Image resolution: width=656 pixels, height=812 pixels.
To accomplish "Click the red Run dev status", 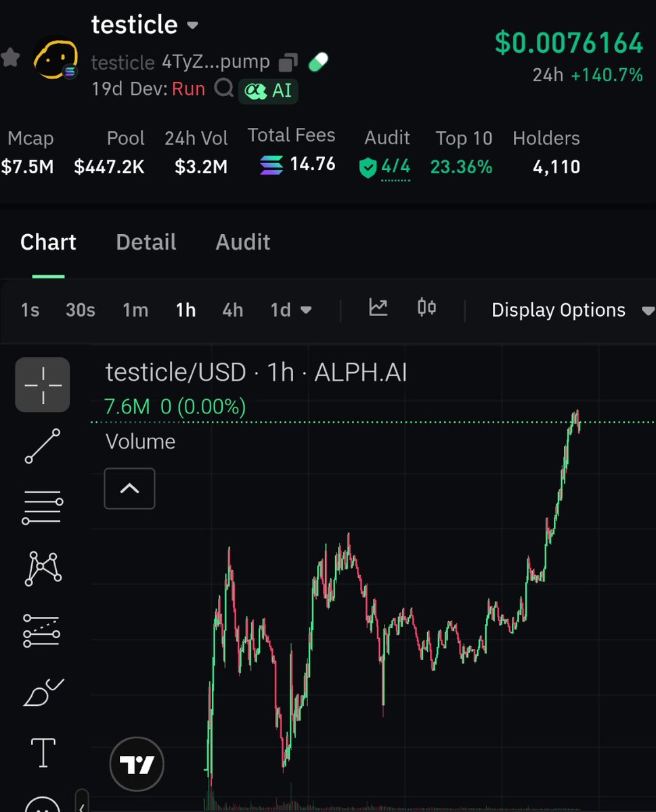I will click(x=188, y=89).
